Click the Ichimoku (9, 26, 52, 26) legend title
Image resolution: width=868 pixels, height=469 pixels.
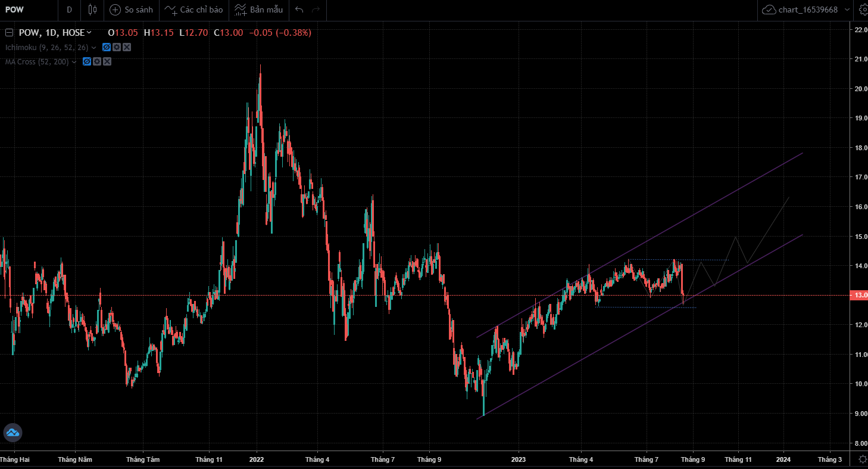click(47, 47)
